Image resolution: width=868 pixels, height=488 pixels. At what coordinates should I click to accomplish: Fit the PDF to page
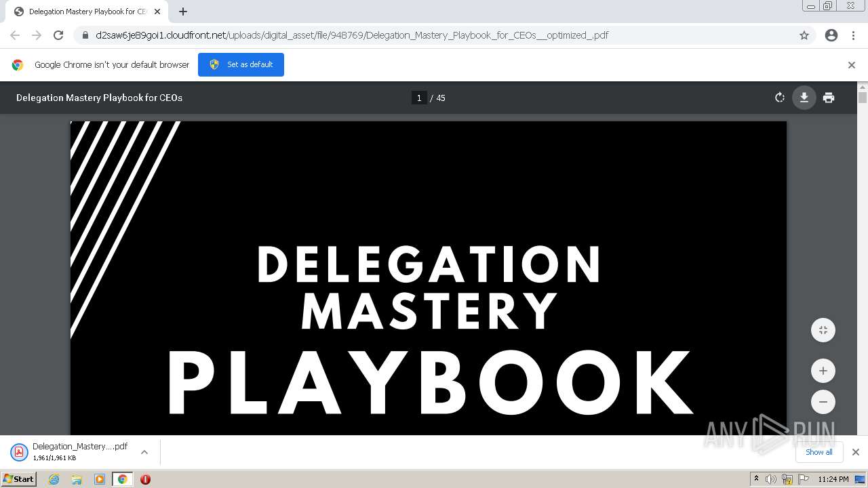[823, 330]
